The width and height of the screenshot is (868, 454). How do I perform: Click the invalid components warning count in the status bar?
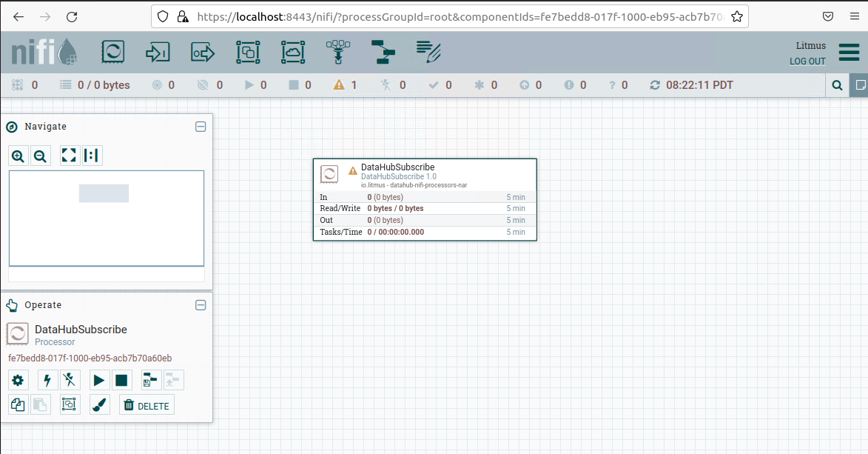pyautogui.click(x=345, y=85)
